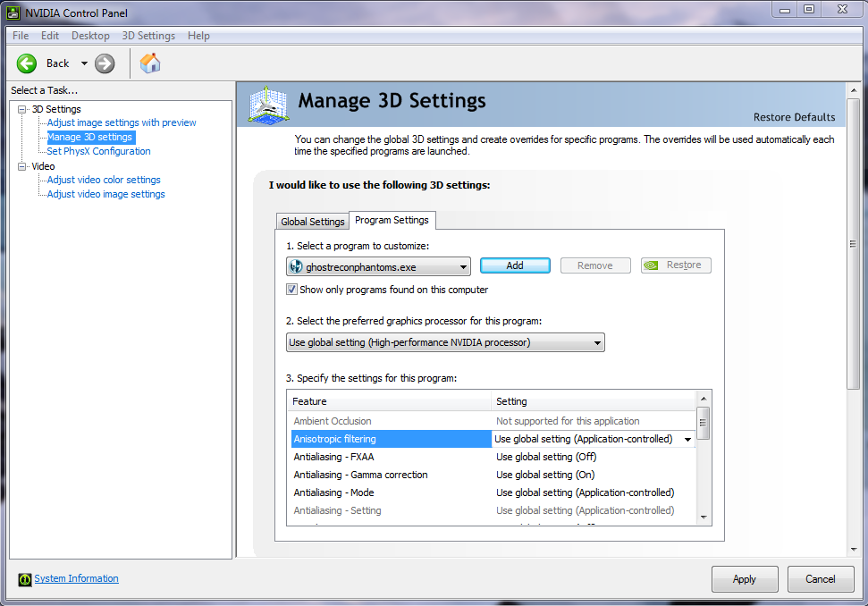Click the NVIDIA logo on Restore button
The height and width of the screenshot is (606, 868).
tap(651, 265)
